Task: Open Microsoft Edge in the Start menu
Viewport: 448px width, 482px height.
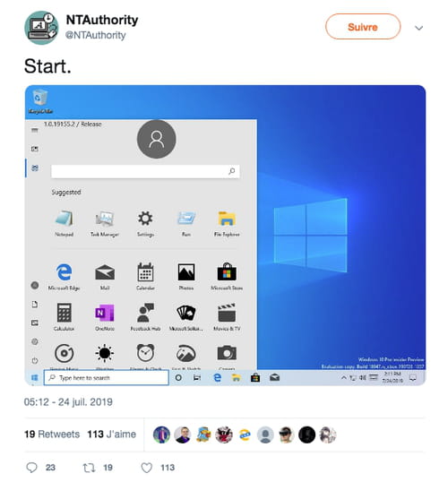Action: click(x=64, y=276)
